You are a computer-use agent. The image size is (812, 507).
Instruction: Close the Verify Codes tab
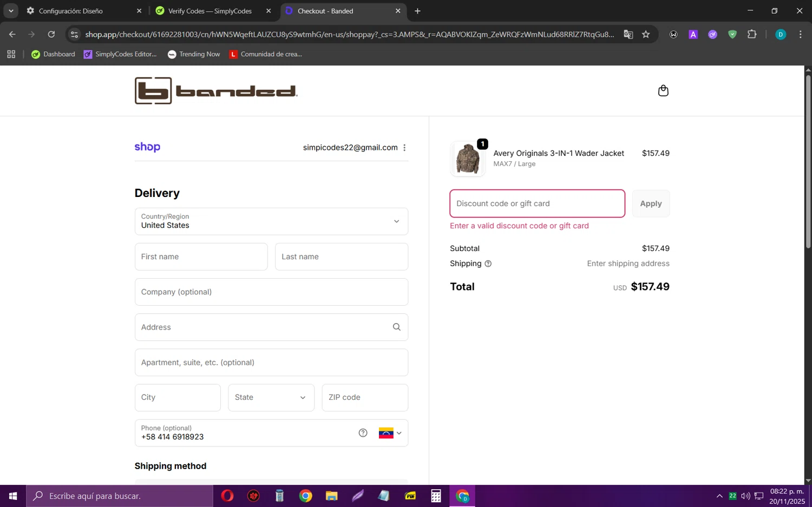coord(269,11)
